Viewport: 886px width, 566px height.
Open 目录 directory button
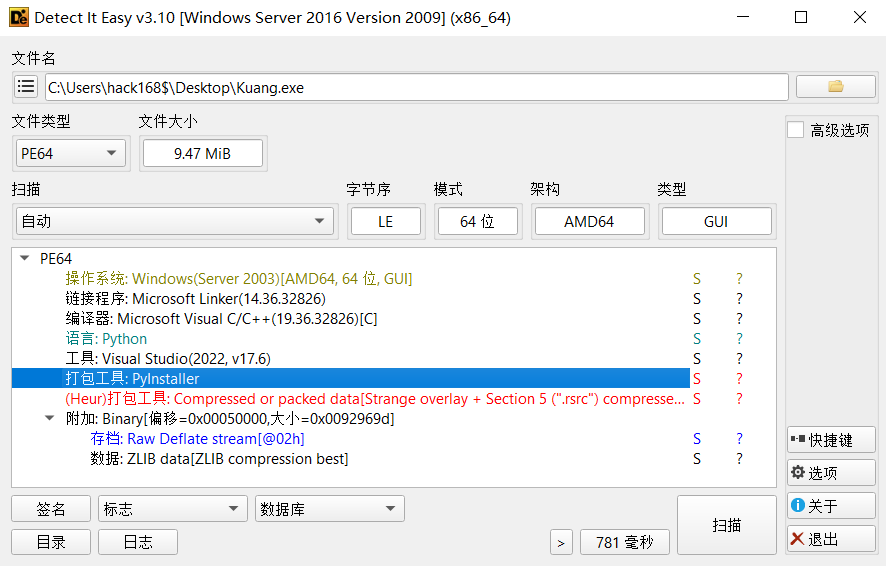tap(51, 542)
